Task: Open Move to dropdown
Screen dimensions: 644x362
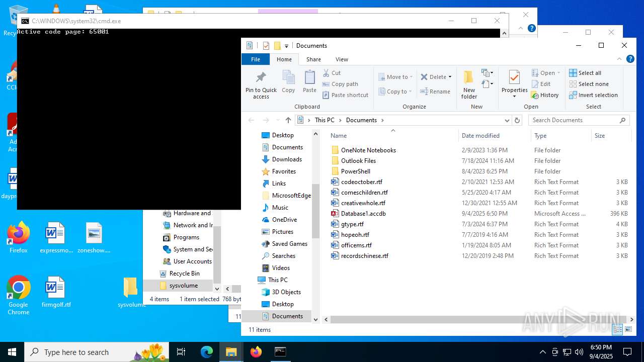Action: [x=396, y=77]
